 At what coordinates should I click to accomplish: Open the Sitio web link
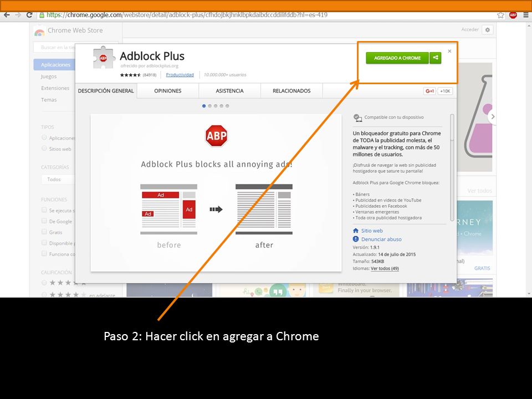[372, 231]
